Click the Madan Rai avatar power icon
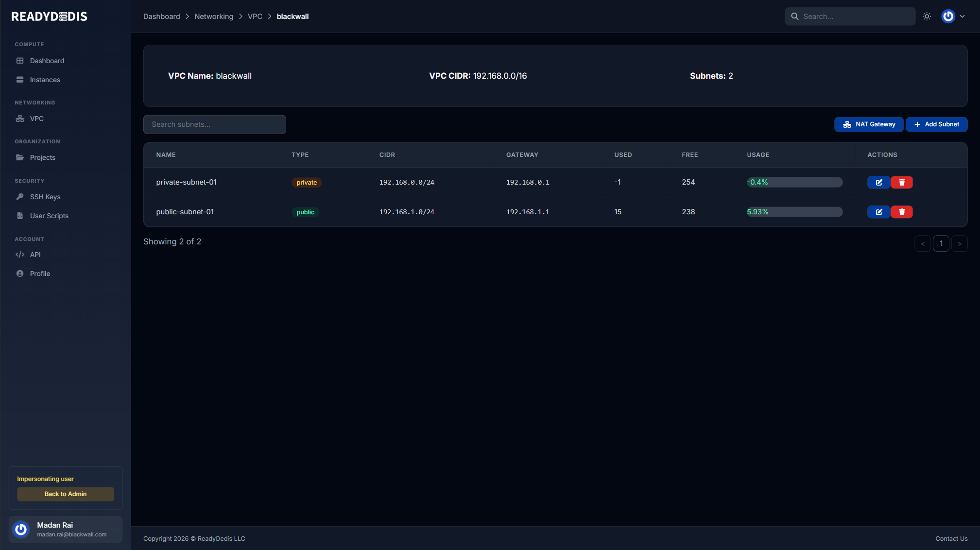This screenshot has width=980, height=550. click(x=21, y=529)
